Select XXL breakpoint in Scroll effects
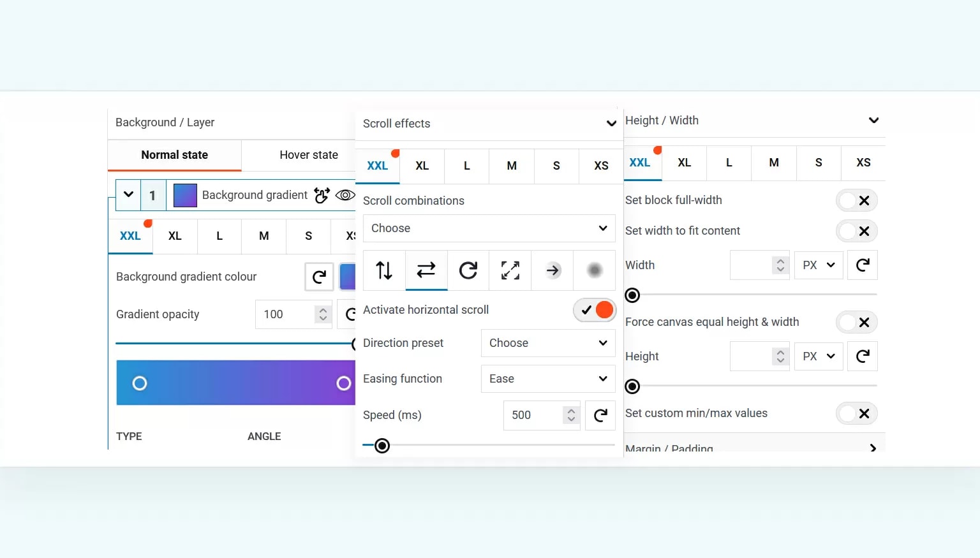980x558 pixels. 377,166
